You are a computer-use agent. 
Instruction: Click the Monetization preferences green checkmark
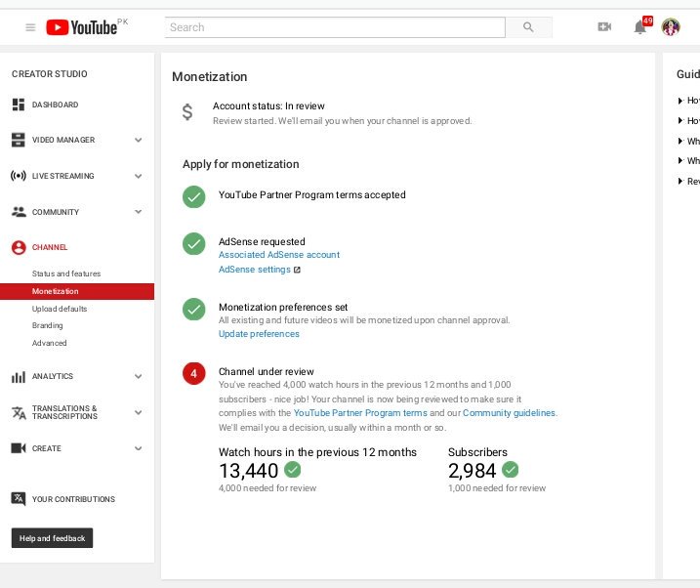(x=193, y=310)
